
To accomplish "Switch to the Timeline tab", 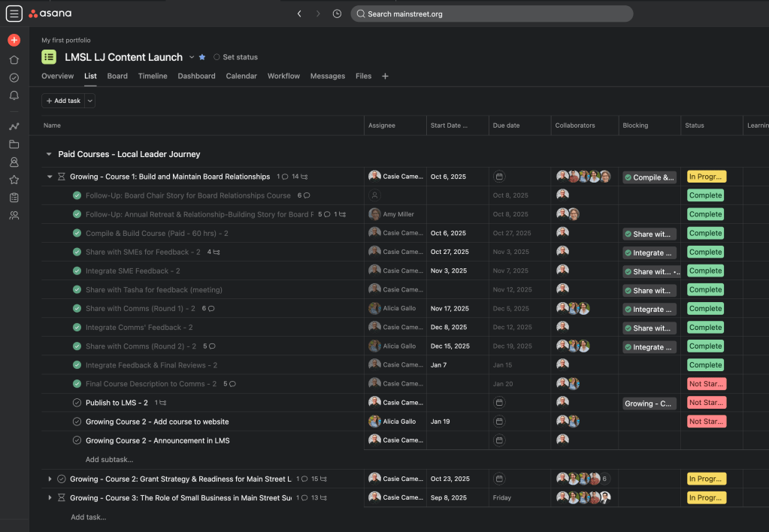I will pyautogui.click(x=153, y=76).
